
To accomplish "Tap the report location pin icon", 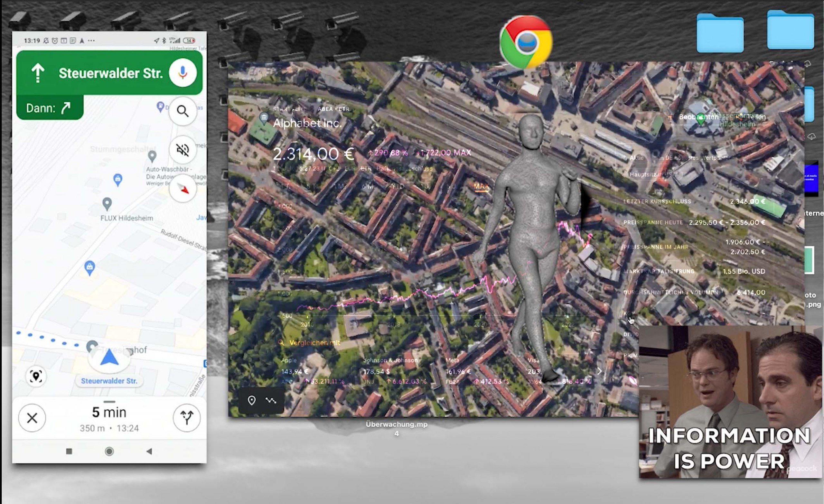I will [36, 376].
